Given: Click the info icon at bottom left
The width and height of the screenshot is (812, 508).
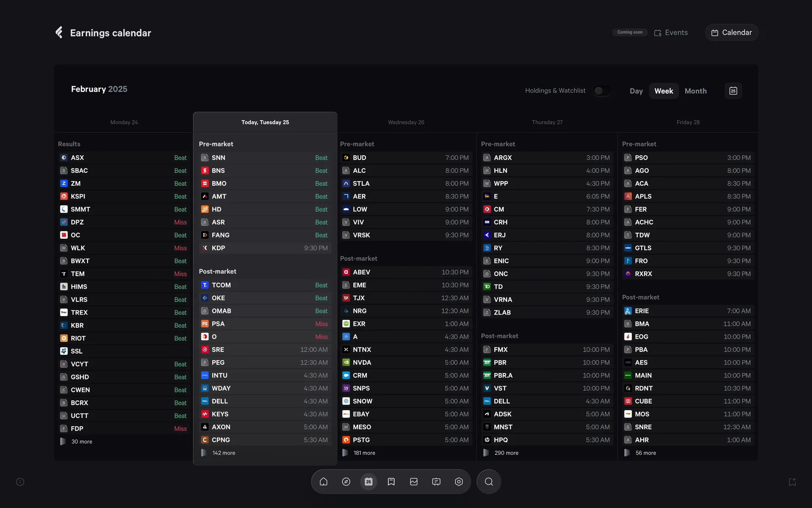Looking at the screenshot, I should 20,482.
